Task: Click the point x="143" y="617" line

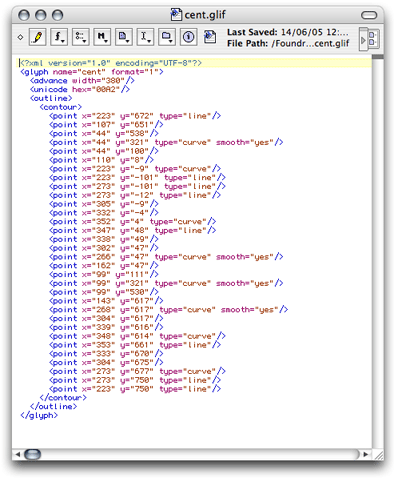Action: 106,301
